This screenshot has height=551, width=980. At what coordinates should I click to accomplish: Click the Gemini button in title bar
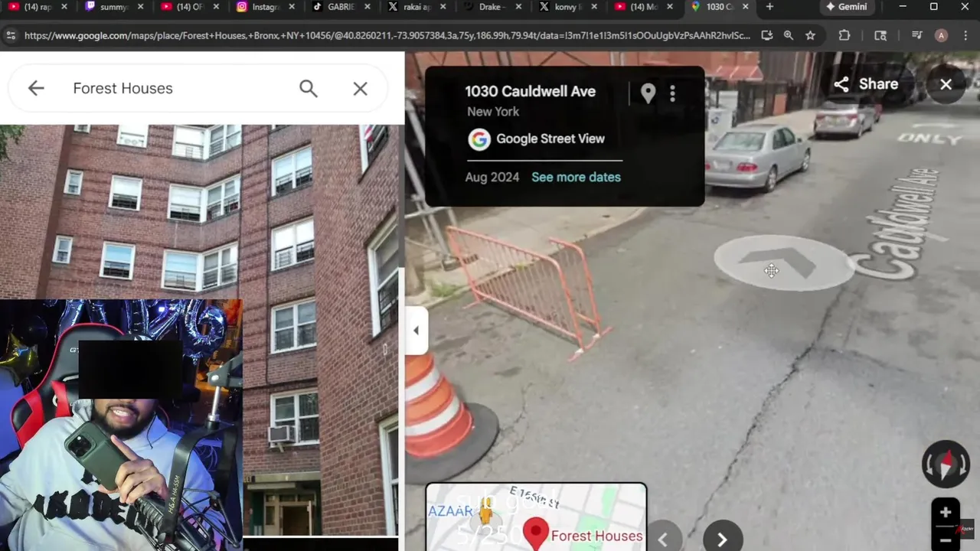847,7
